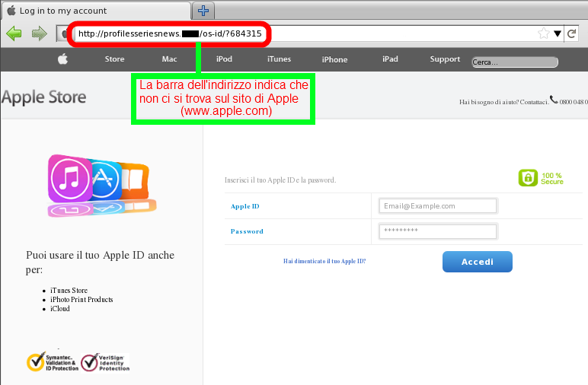Open the iPod menu item
588x385 pixels.
click(x=224, y=59)
